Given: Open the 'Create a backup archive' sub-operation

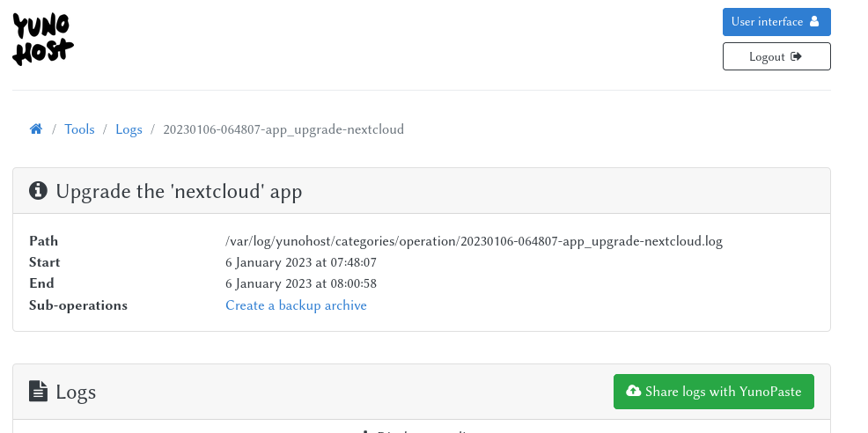Looking at the screenshot, I should [296, 305].
